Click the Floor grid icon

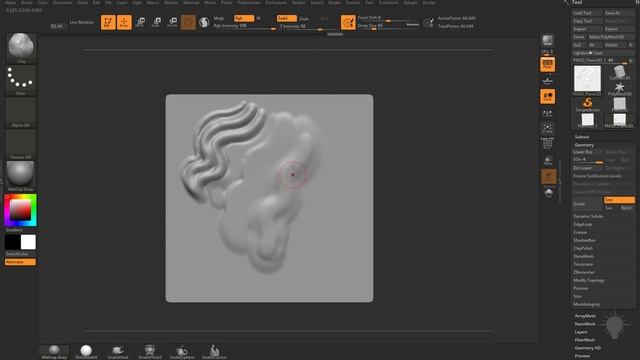point(547,81)
